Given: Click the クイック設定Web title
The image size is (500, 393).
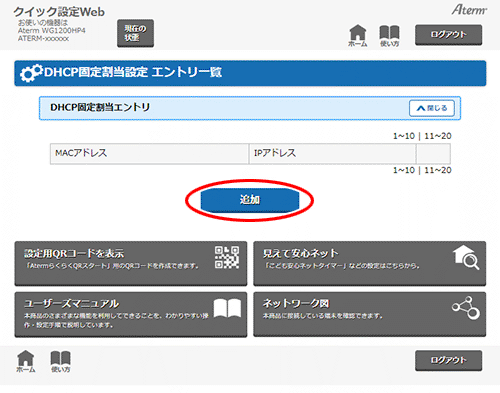Looking at the screenshot, I should (59, 12).
